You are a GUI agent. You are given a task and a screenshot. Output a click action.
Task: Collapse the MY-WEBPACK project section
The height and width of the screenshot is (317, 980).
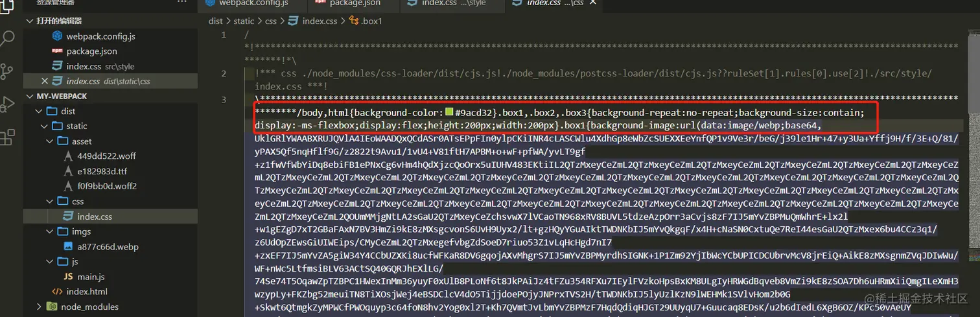[x=30, y=96]
